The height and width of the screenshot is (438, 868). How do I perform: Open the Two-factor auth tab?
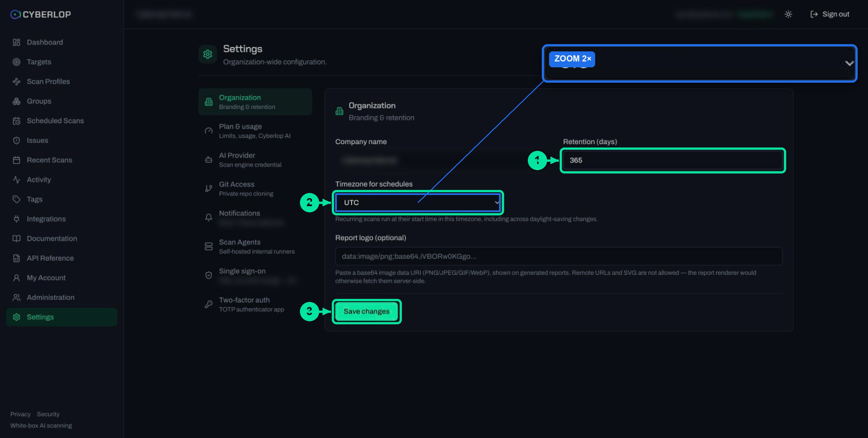tap(255, 304)
